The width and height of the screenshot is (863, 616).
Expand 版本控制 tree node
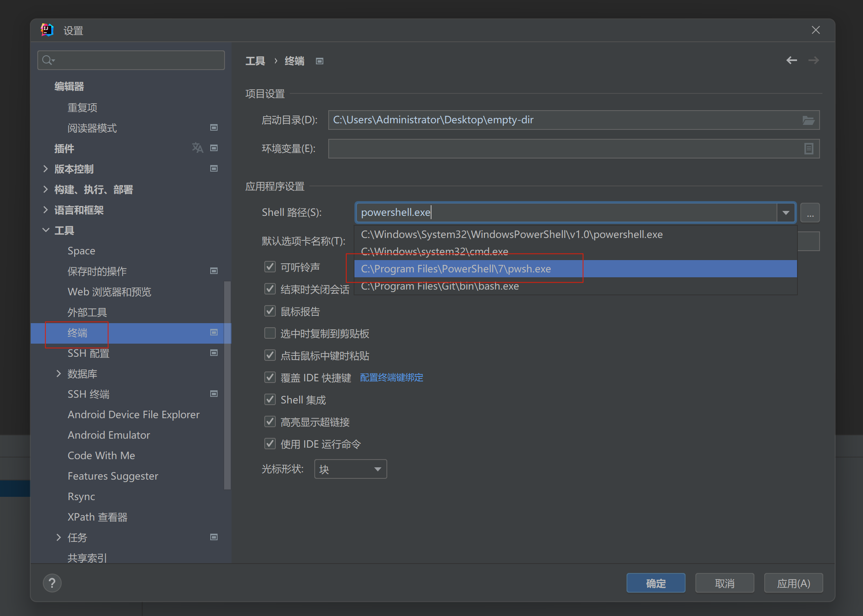[45, 169]
